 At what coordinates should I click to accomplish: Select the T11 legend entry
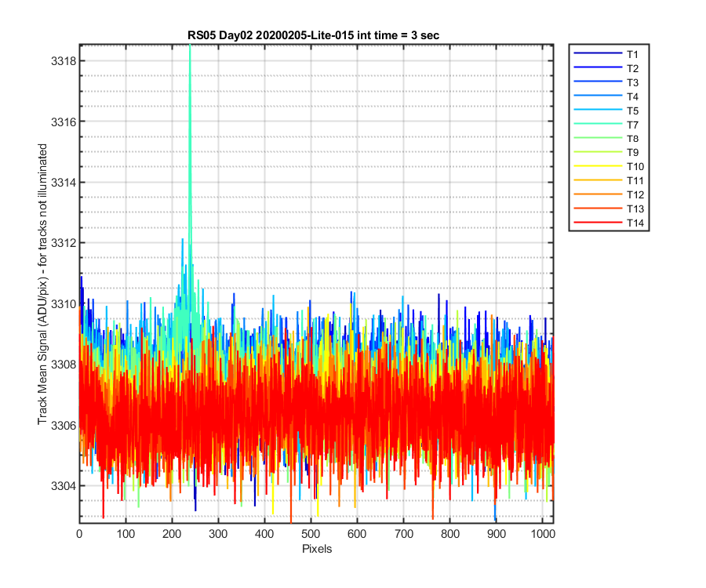coord(609,180)
